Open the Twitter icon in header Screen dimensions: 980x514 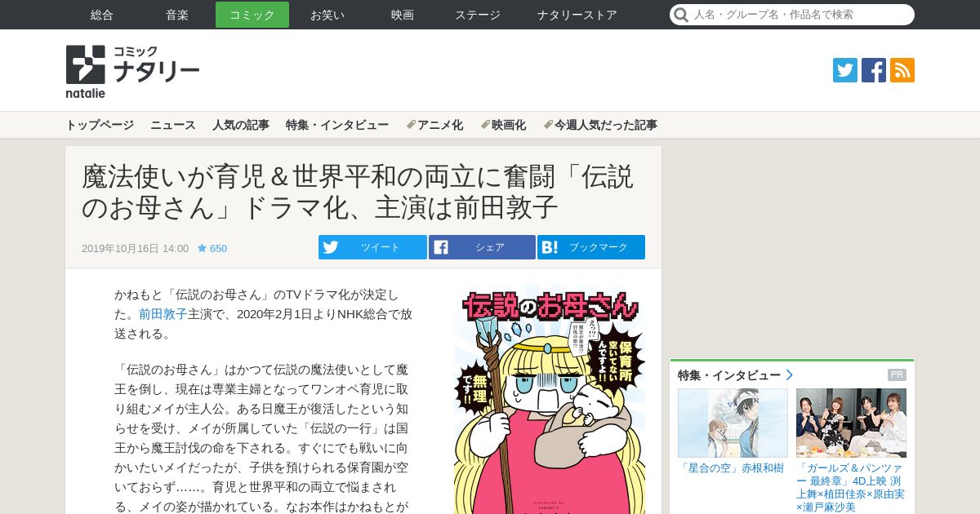tap(845, 70)
